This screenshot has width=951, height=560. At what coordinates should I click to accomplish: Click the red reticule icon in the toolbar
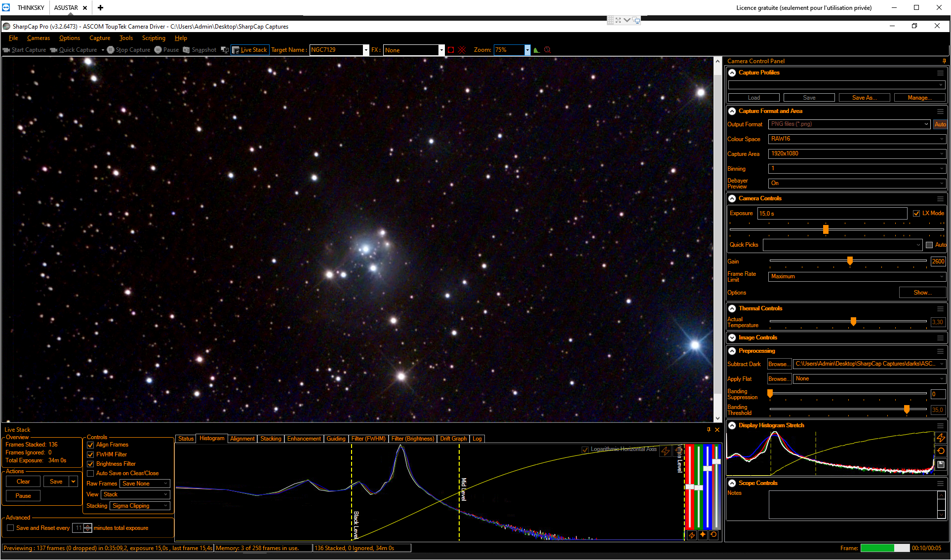point(547,50)
